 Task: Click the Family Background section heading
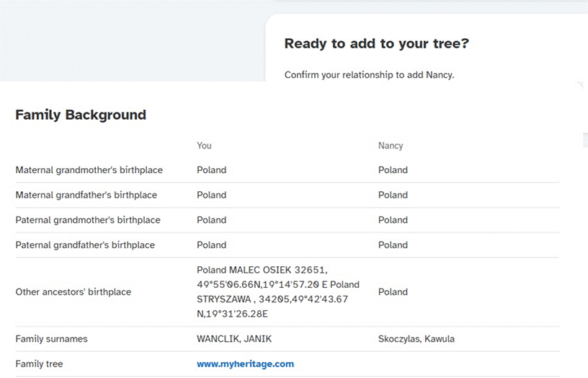pos(81,115)
